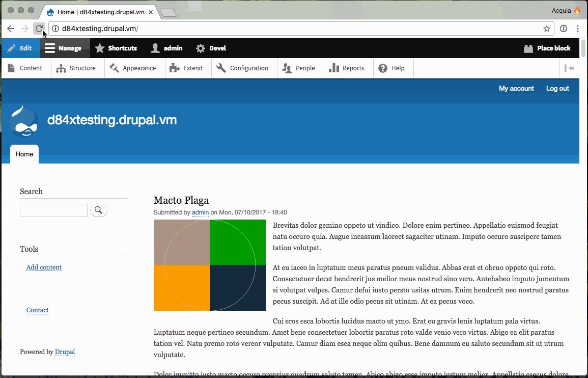Click inside the site search field
This screenshot has width=588, height=378.
53,210
